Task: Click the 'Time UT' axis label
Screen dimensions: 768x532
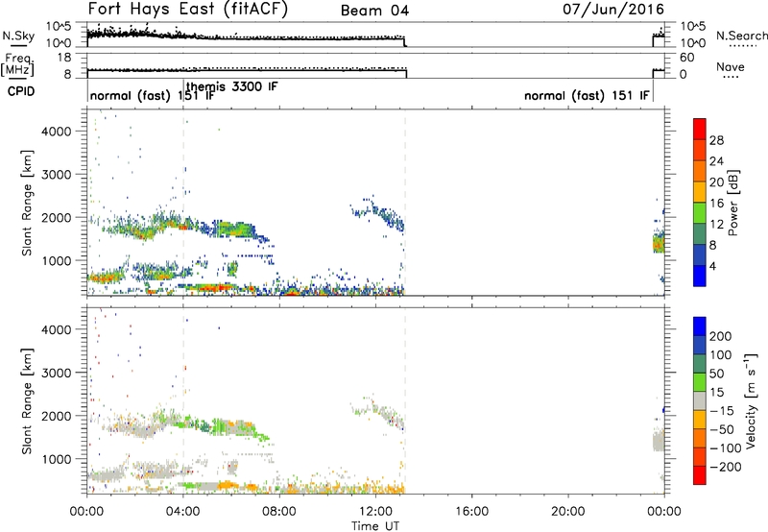Action: pos(375,526)
